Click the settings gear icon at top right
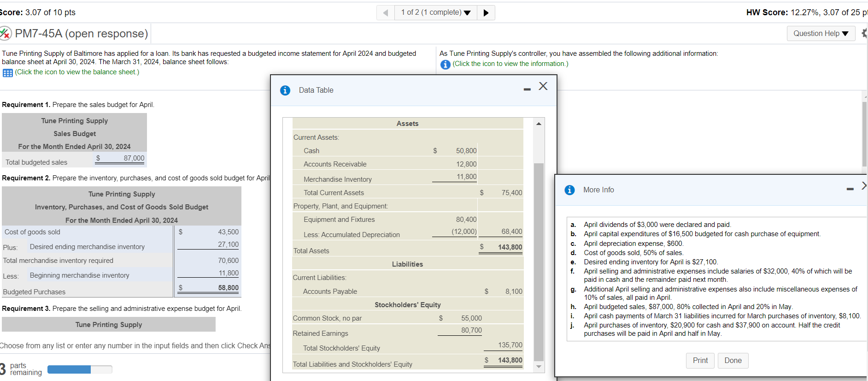The height and width of the screenshot is (381, 868). tap(865, 33)
